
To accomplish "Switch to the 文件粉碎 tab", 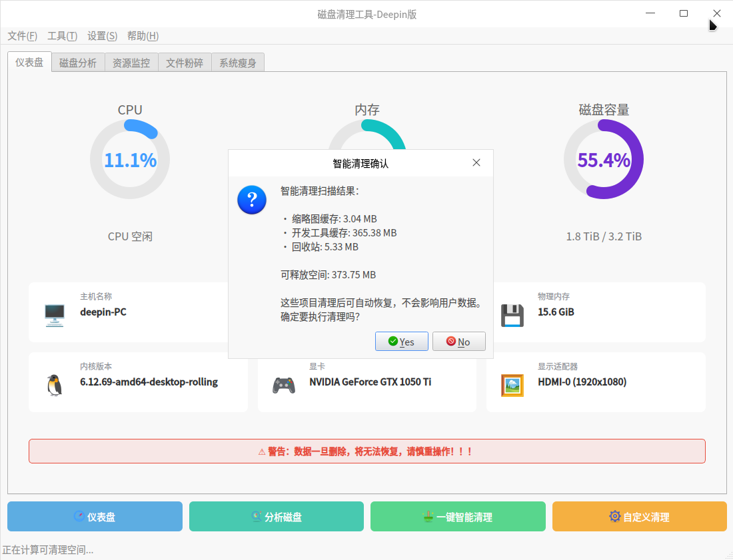I will click(185, 63).
